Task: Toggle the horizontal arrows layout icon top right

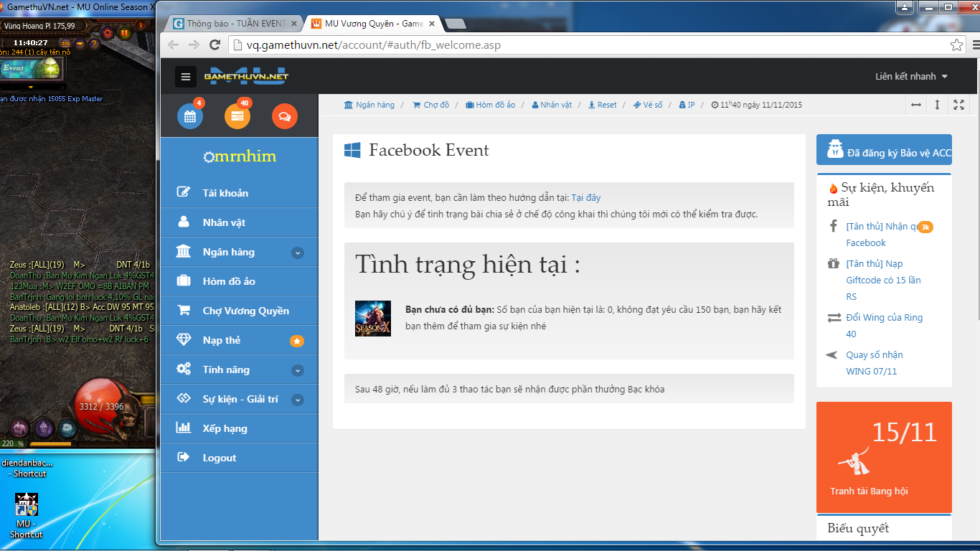Action: coord(915,105)
